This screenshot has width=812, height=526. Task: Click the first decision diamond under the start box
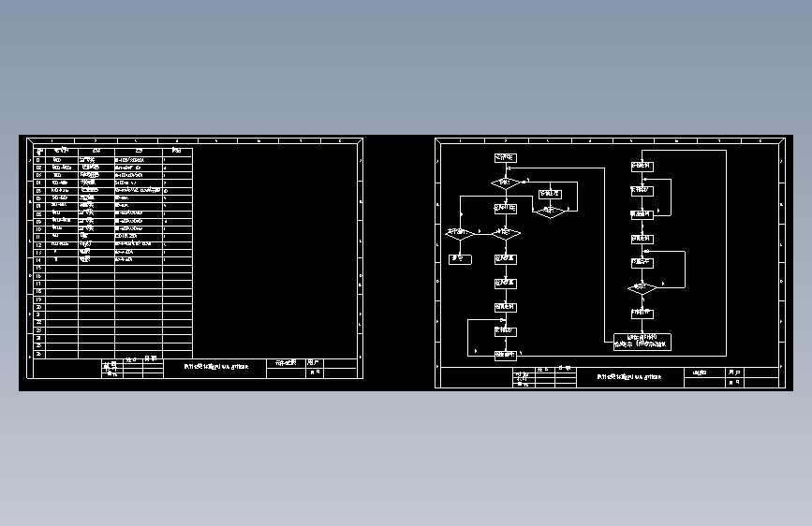click(x=506, y=183)
